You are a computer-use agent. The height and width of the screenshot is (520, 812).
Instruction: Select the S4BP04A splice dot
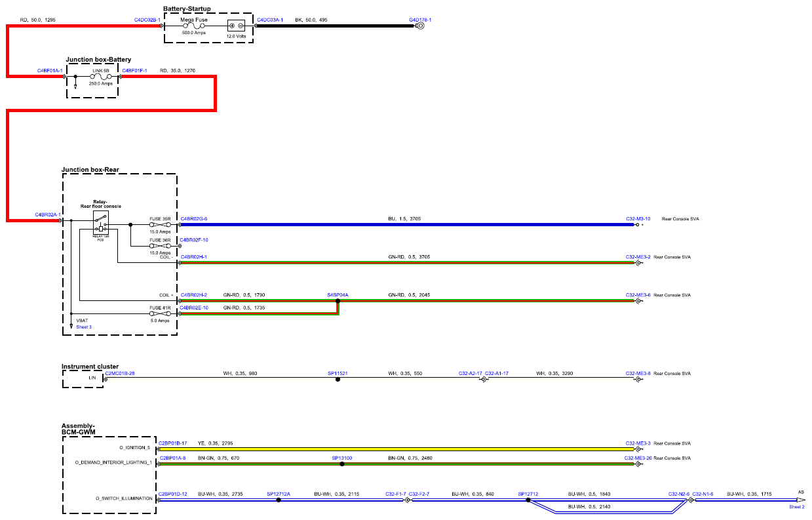tap(338, 301)
